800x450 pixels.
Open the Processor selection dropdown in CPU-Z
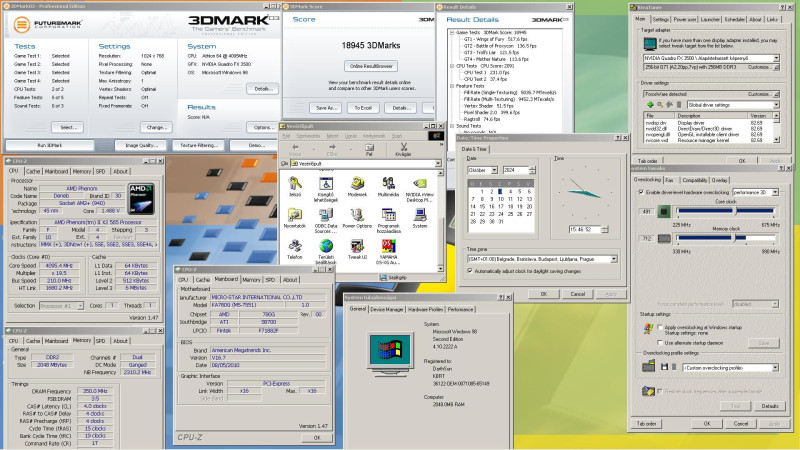click(80, 306)
